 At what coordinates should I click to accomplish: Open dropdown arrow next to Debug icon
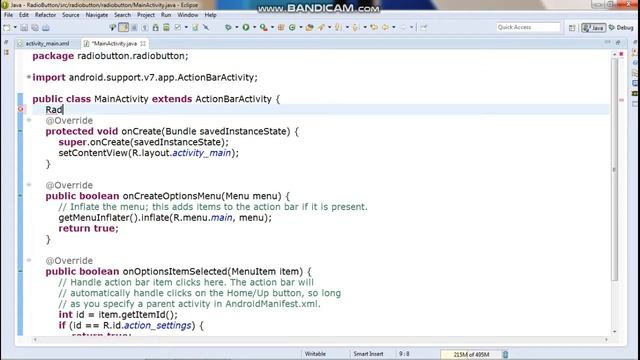tap(237, 27)
